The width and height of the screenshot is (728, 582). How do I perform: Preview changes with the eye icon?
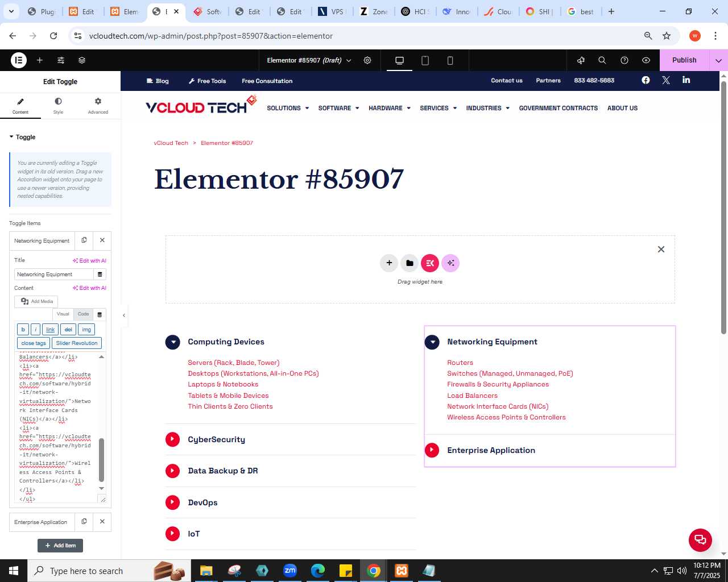(646, 60)
